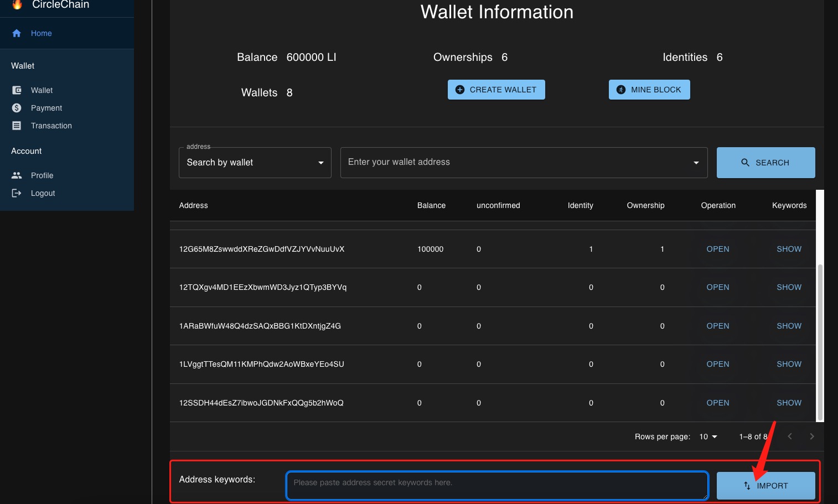This screenshot has height=504, width=838.
Task: Click the Home house icon in sidebar
Action: [17, 33]
